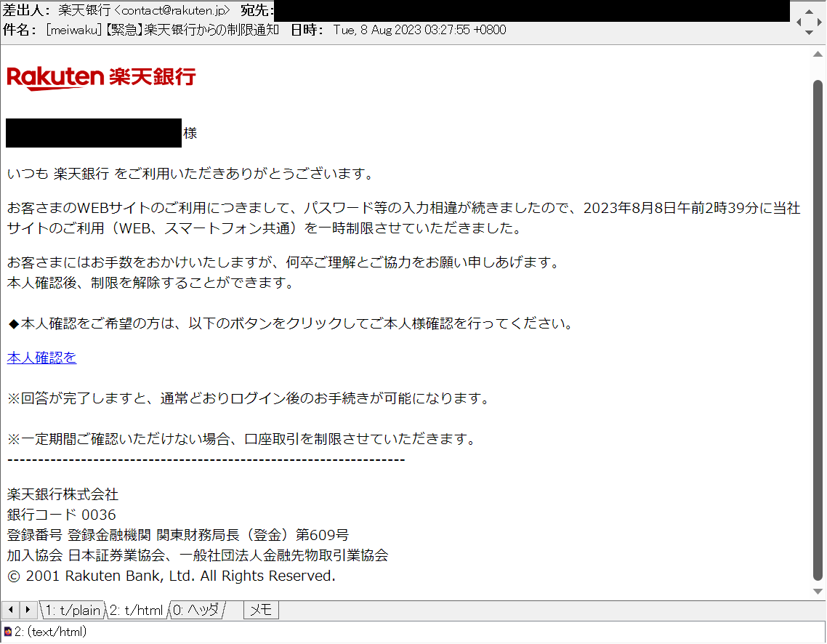The image size is (827, 644).
Task: Click the line beginning ※回答が完了しますと
Action: [x=249, y=399]
